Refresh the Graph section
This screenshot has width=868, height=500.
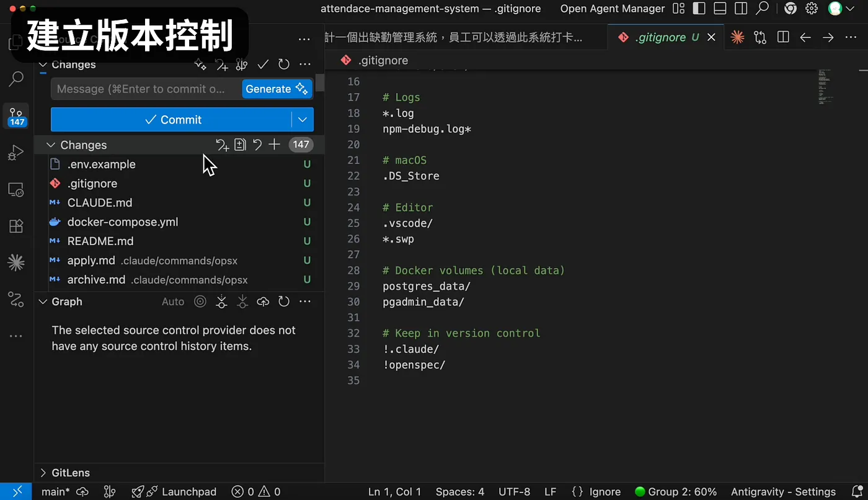[284, 301]
